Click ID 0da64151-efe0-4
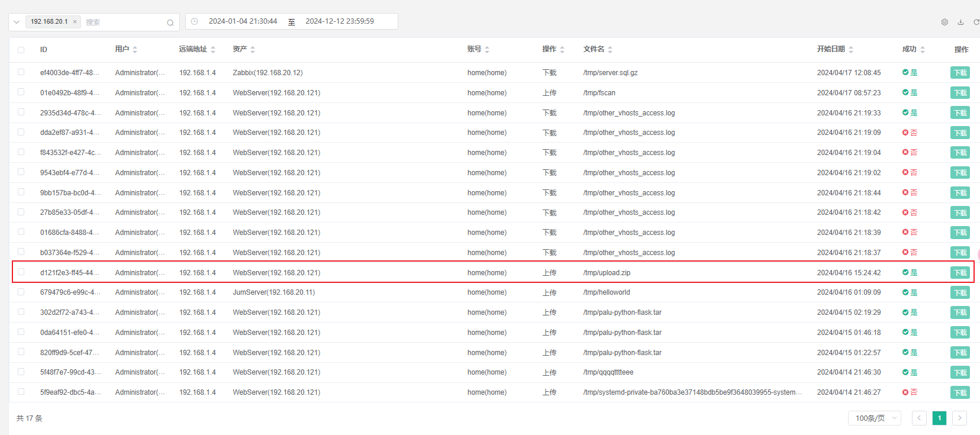 [x=70, y=333]
